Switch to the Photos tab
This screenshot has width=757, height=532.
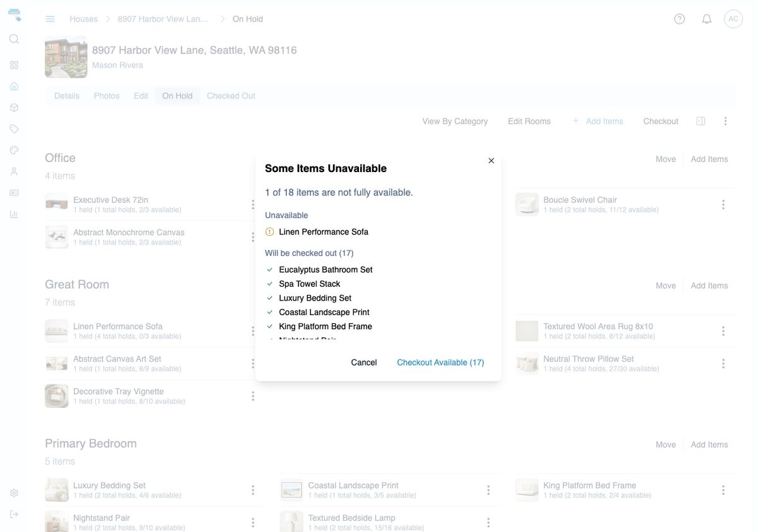coord(107,96)
